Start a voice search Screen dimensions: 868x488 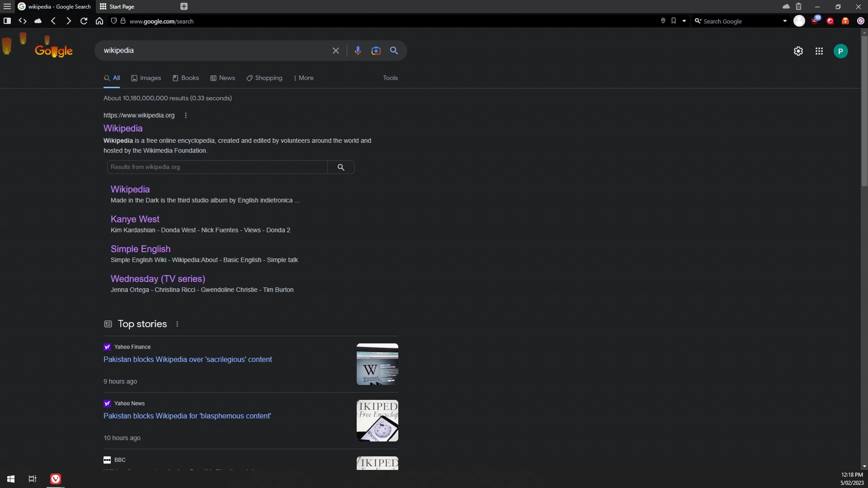358,51
